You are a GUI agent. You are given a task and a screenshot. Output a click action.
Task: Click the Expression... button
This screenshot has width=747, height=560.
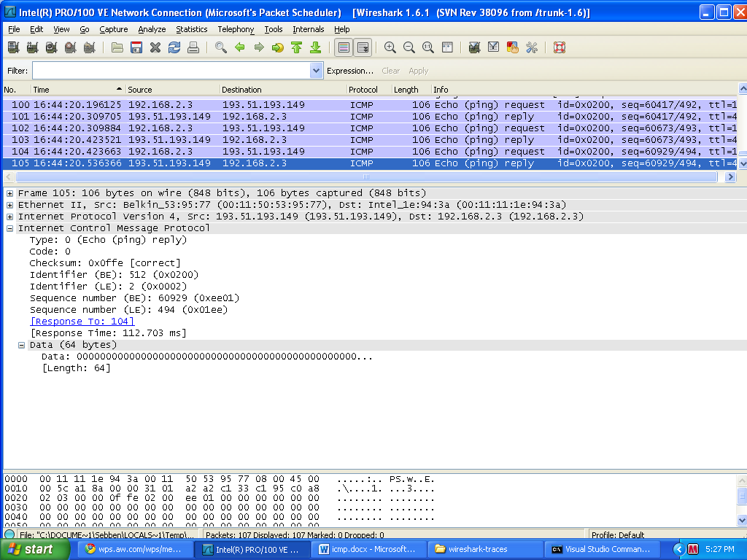[350, 71]
